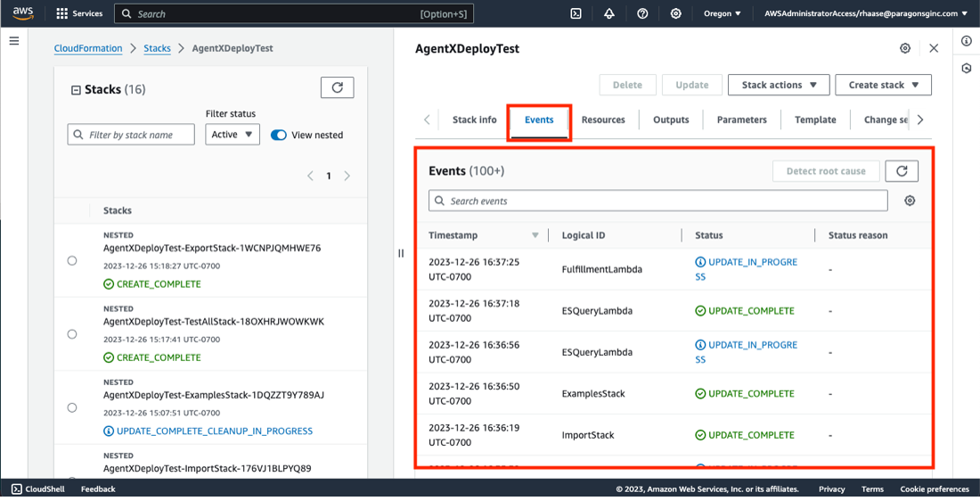This screenshot has height=501, width=980.
Task: Open the Feedback link in footer
Action: 98,489
